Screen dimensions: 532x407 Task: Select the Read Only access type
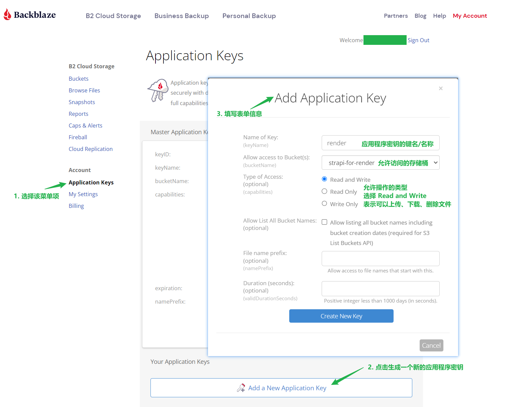pos(324,191)
